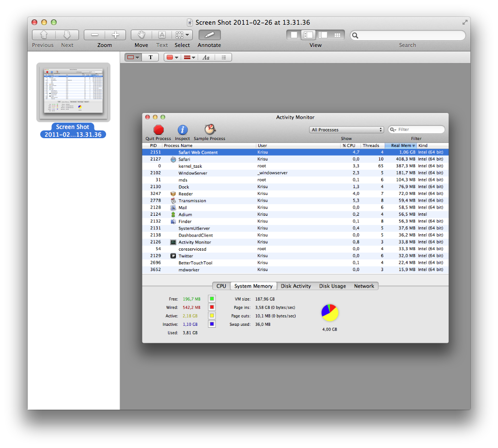Select the Transmission app icon in list
Image resolution: width=498 pixels, height=448 pixels.
pyautogui.click(x=173, y=201)
